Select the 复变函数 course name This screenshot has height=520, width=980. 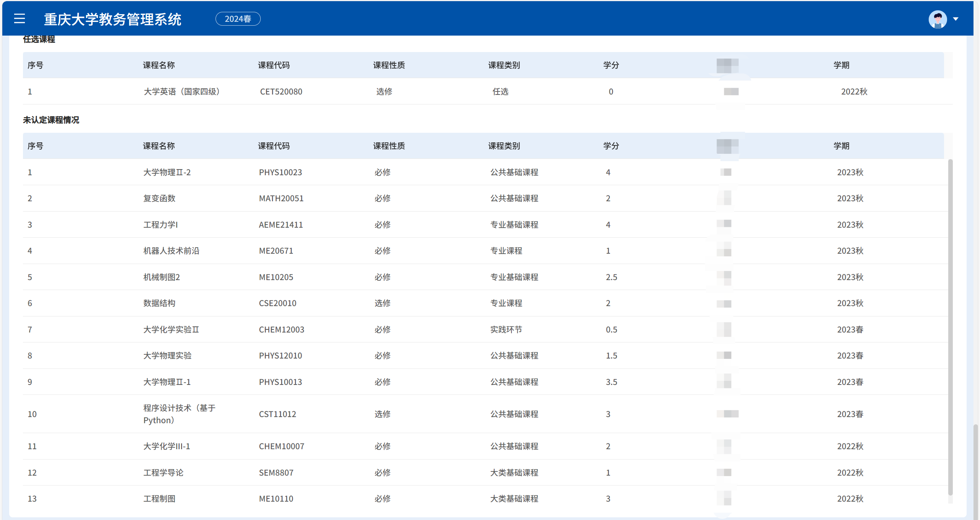click(x=159, y=198)
